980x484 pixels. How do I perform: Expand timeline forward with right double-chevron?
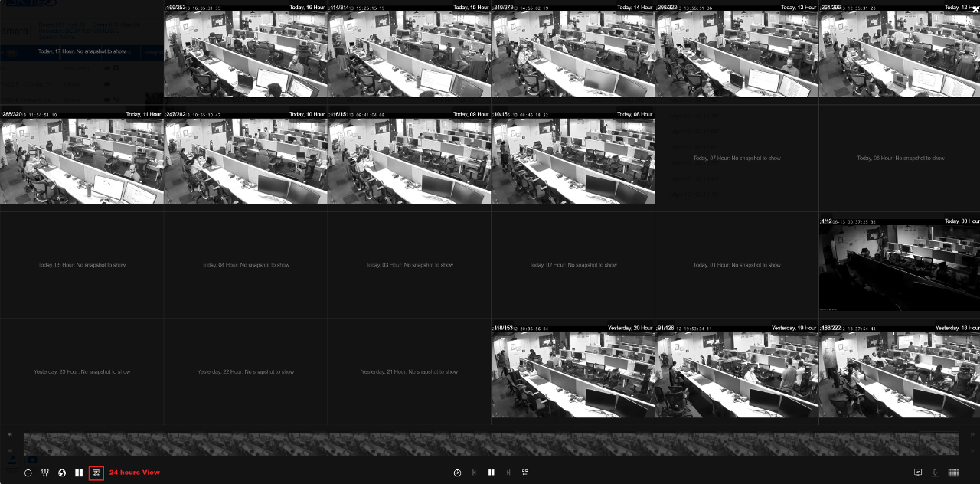click(x=972, y=434)
